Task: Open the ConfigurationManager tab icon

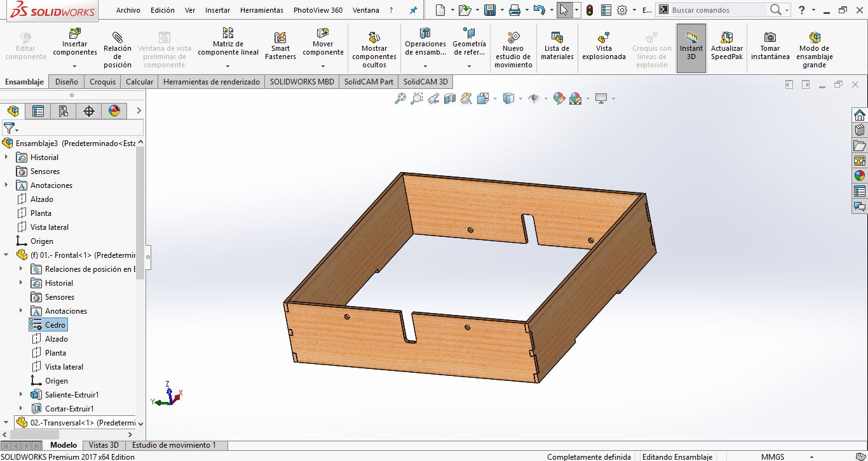Action: 64,111
